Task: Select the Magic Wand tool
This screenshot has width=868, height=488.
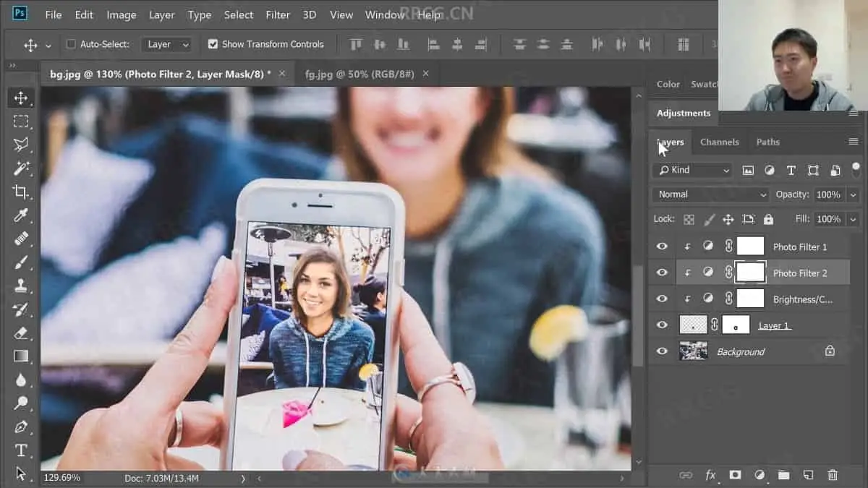Action: coord(21,168)
